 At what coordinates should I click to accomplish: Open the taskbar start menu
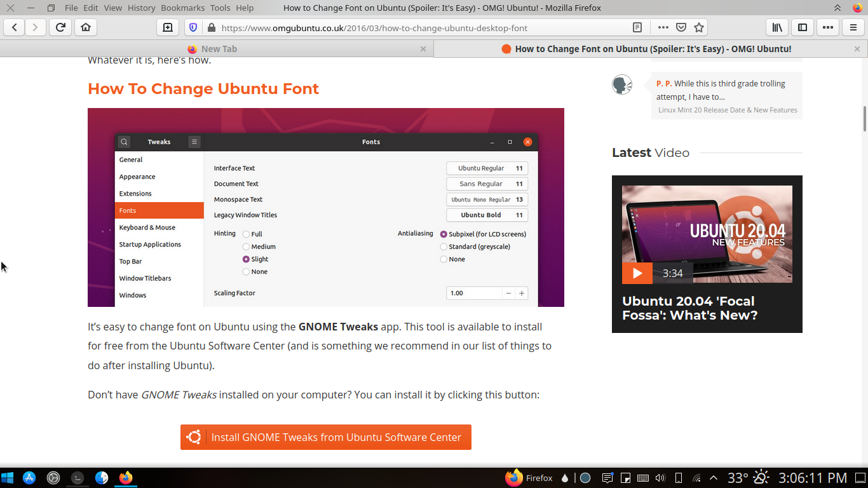7,478
